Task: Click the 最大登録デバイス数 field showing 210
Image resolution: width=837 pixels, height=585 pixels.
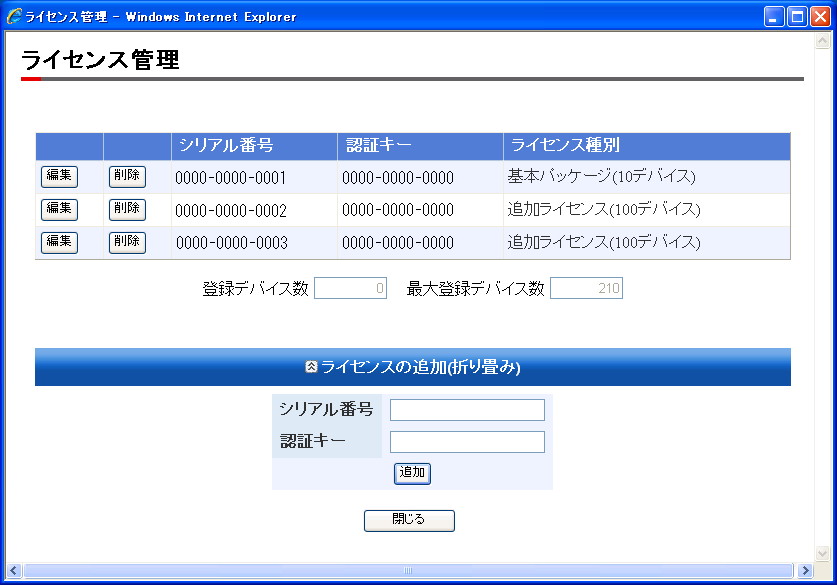Action: pos(586,288)
